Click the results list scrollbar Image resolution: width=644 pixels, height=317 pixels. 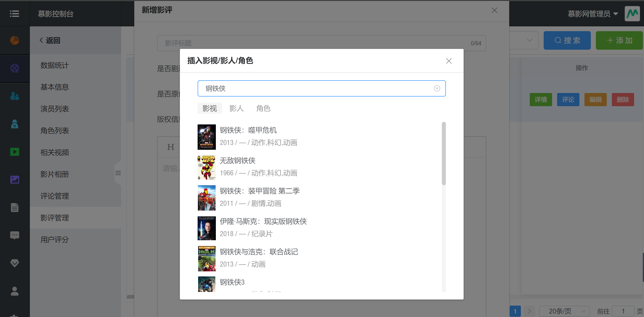[444, 154]
